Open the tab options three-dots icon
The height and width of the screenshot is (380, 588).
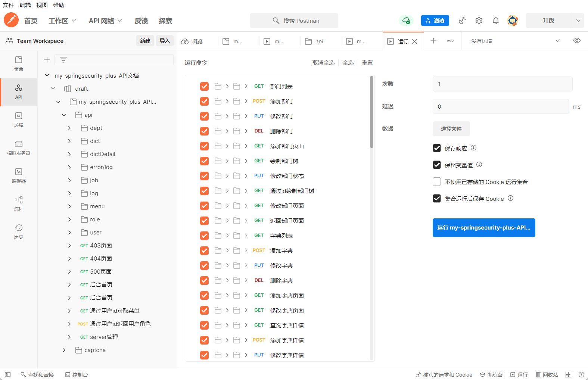click(450, 41)
